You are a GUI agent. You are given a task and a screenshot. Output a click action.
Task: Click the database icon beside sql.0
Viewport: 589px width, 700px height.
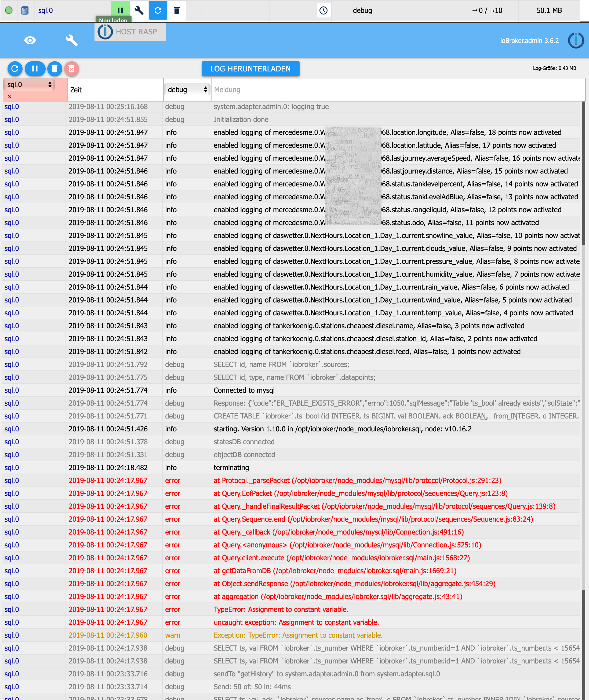pos(25,10)
